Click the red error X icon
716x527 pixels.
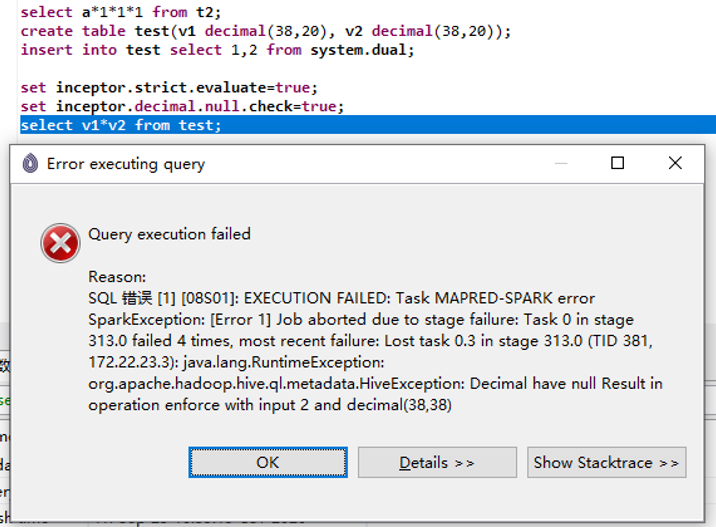tap(60, 243)
